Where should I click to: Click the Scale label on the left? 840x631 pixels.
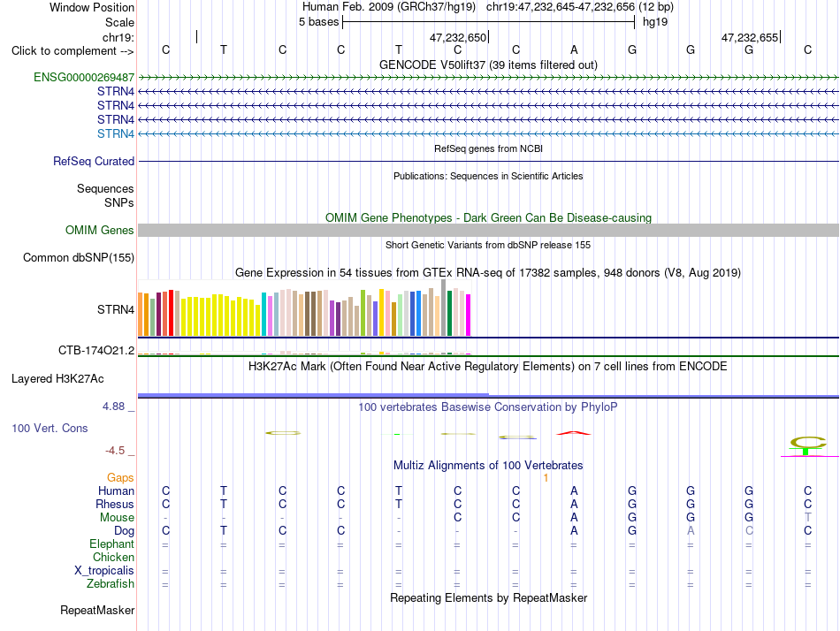(x=119, y=22)
